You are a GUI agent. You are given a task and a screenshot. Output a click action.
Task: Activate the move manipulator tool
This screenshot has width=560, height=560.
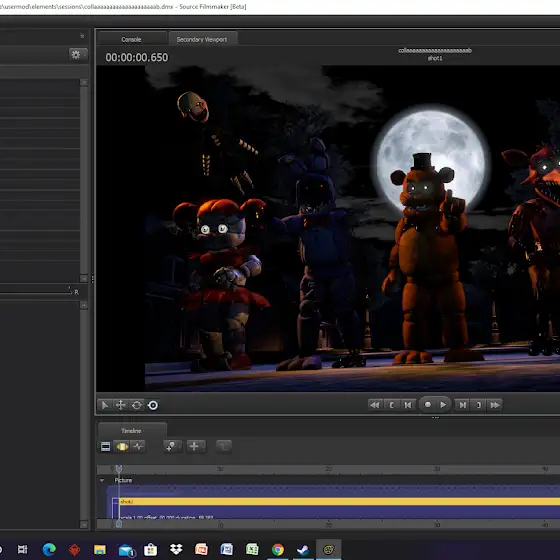pos(121,405)
